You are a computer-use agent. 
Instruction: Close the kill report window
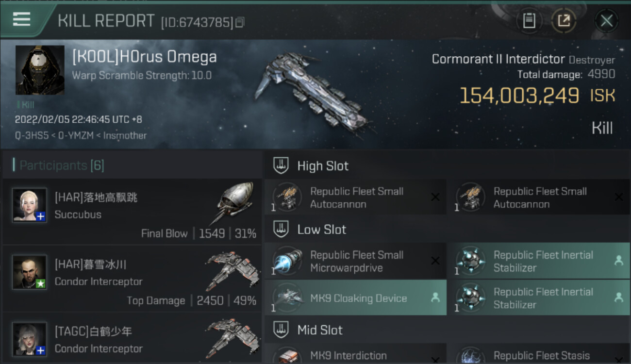click(606, 21)
